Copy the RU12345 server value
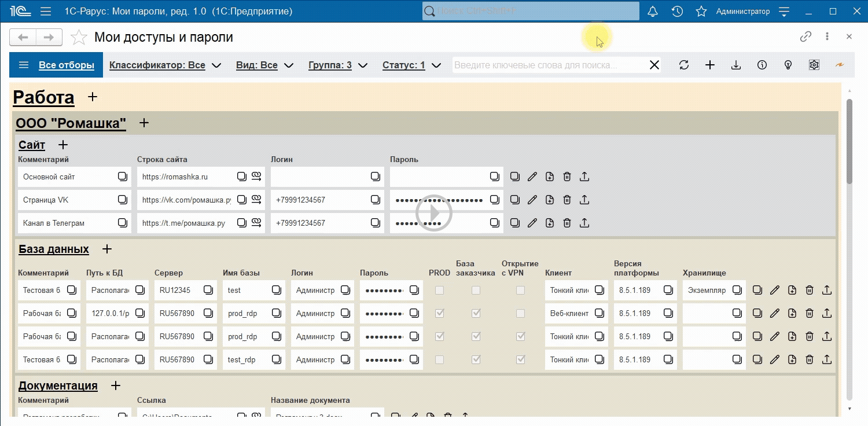The width and height of the screenshot is (868, 426). [x=208, y=290]
